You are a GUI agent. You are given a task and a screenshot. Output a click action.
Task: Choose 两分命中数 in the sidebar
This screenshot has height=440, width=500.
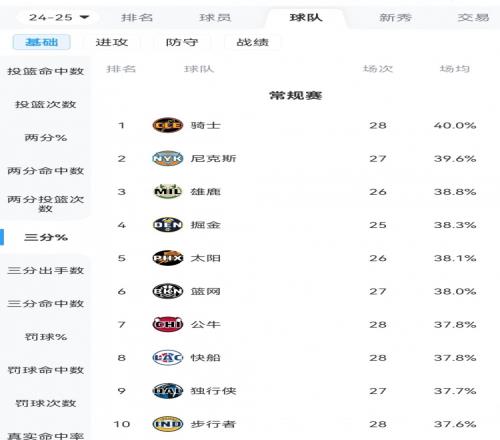45,171
